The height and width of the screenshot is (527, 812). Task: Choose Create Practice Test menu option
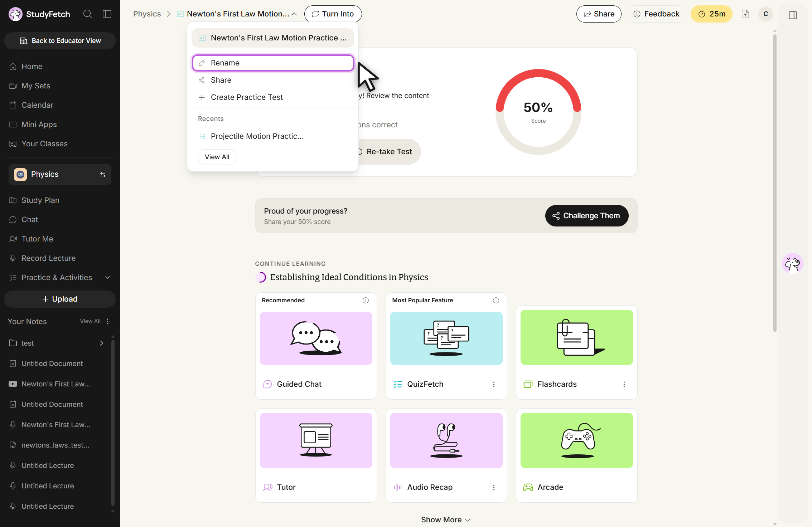273,97
